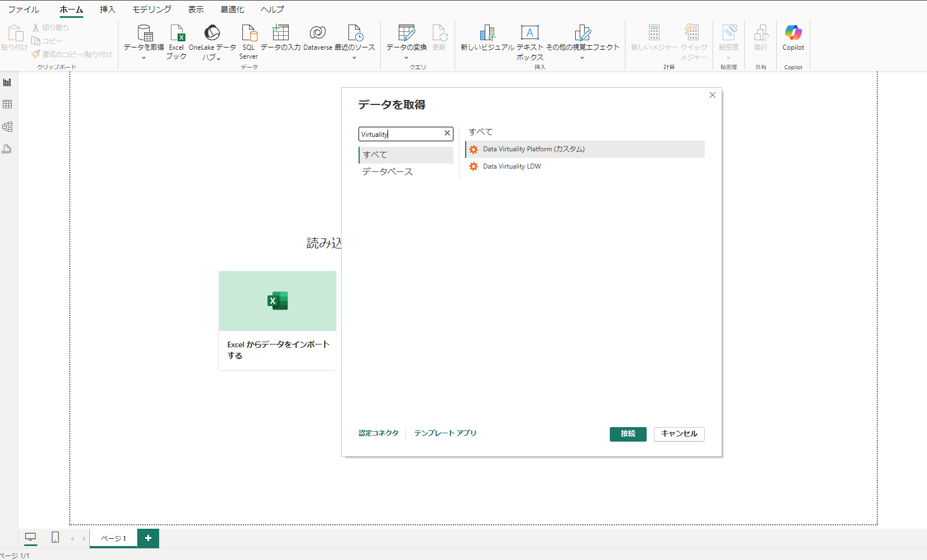This screenshot has width=927, height=560.
Task: Clear the Virtuality search box text
Action: point(447,133)
